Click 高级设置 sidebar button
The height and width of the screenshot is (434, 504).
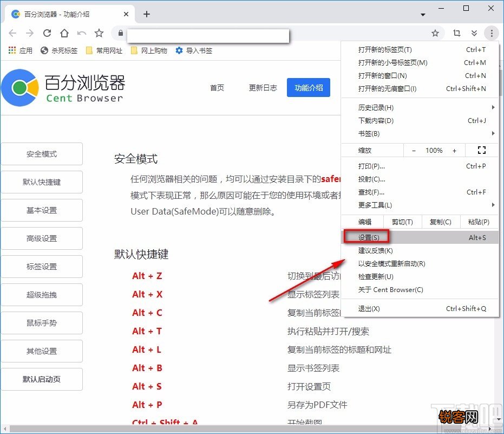tap(42, 238)
